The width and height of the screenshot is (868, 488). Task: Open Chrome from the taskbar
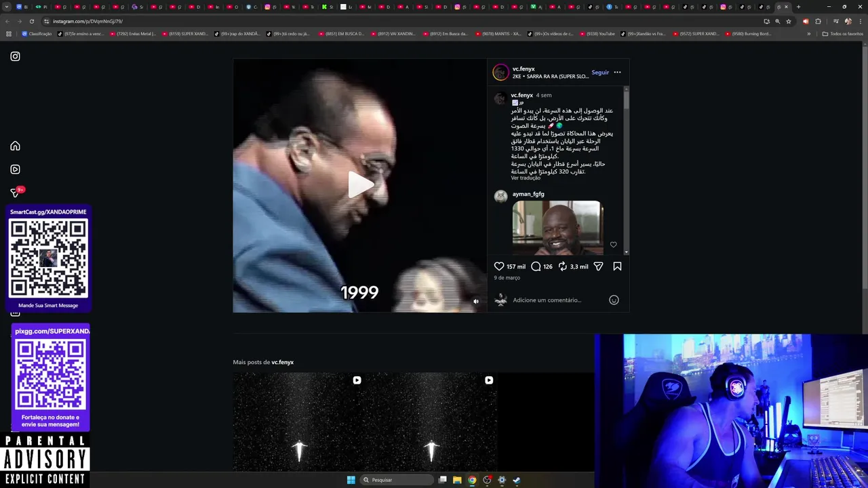click(x=472, y=480)
